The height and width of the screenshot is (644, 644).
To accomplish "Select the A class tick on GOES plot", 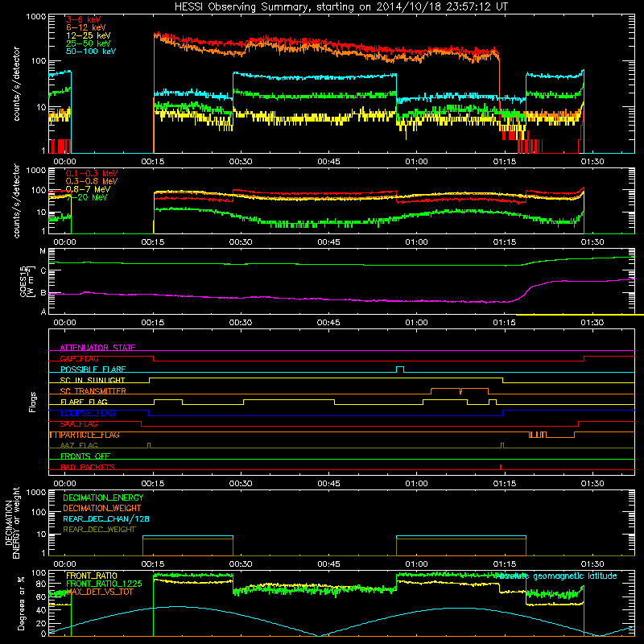I will [x=43, y=312].
